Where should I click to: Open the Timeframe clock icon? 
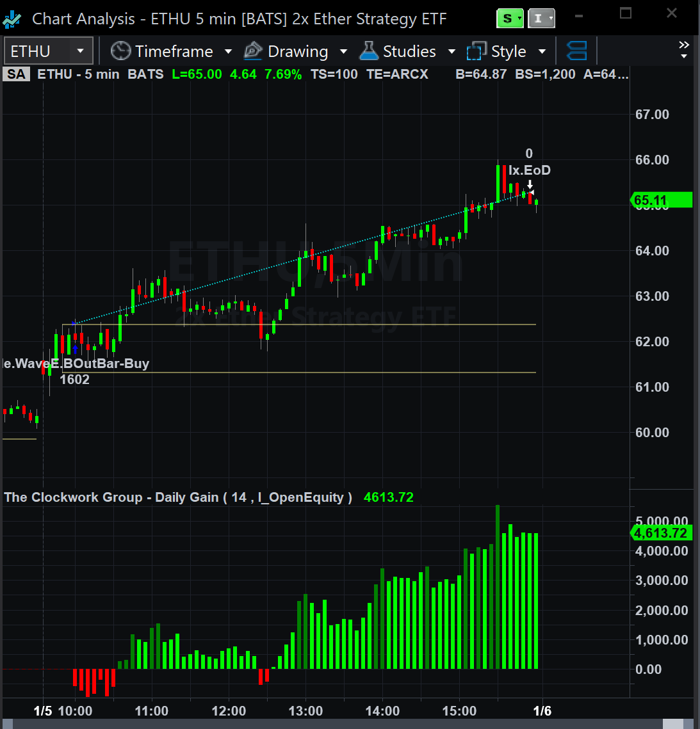[120, 51]
